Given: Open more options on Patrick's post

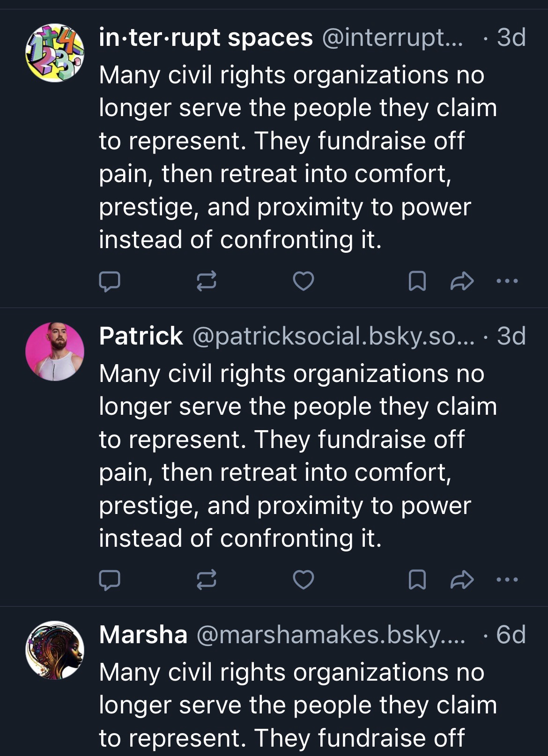Looking at the screenshot, I should click(x=507, y=580).
